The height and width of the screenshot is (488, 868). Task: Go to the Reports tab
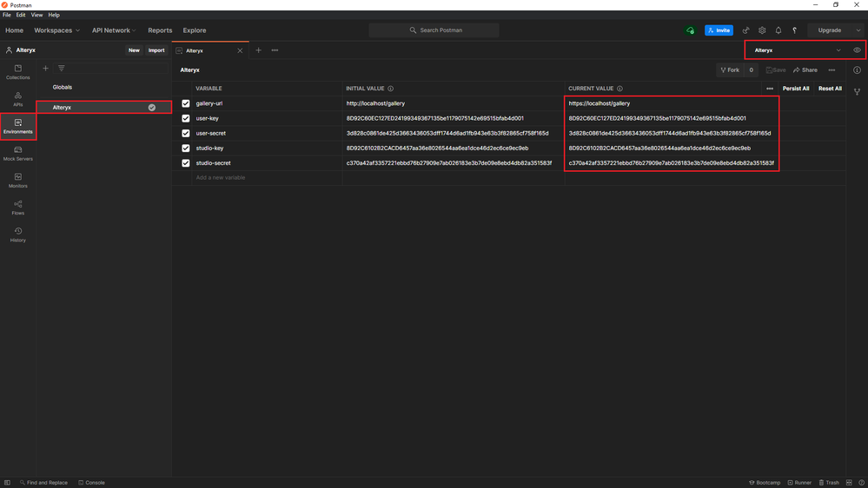(160, 30)
